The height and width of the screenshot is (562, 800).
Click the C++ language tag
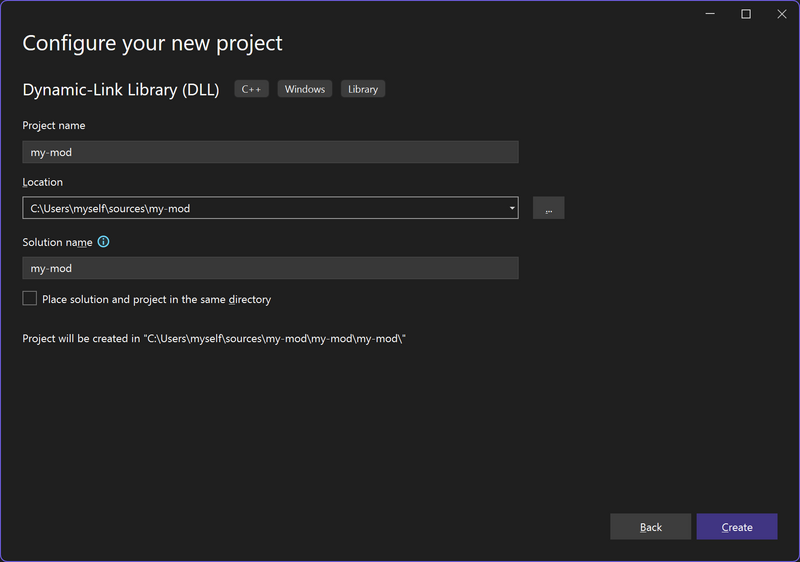pos(251,89)
